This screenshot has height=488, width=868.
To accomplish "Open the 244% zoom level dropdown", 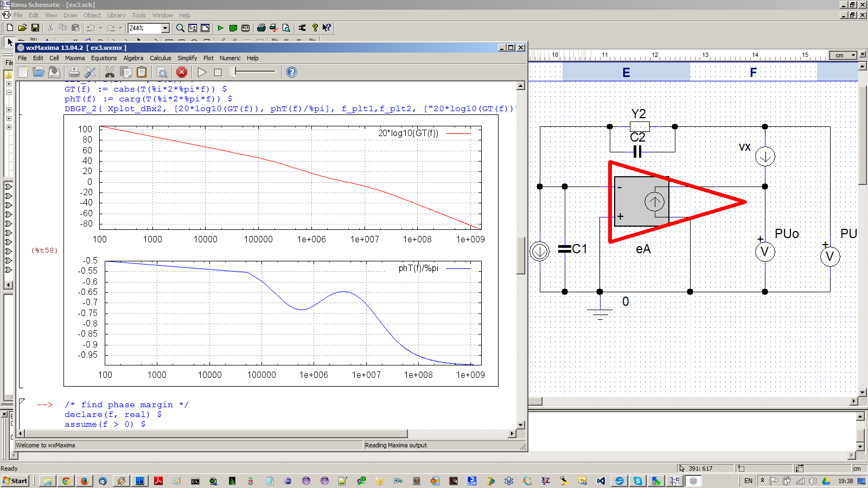I will [x=165, y=28].
